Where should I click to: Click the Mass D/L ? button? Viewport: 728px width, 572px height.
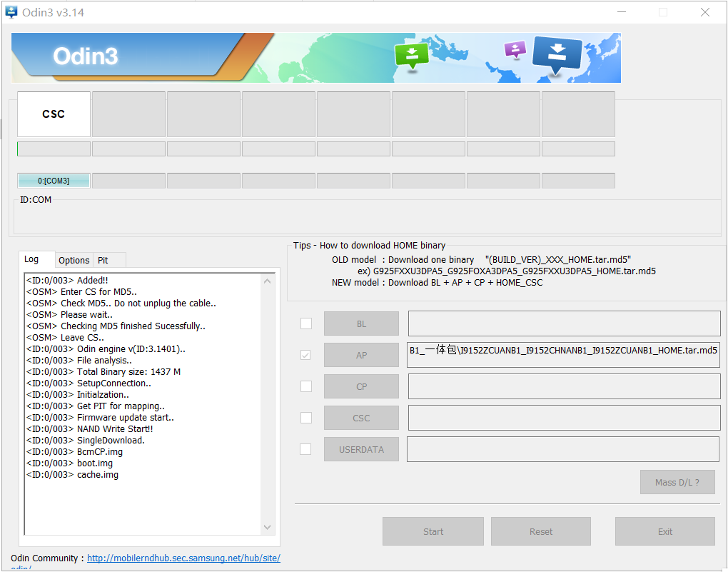[677, 482]
